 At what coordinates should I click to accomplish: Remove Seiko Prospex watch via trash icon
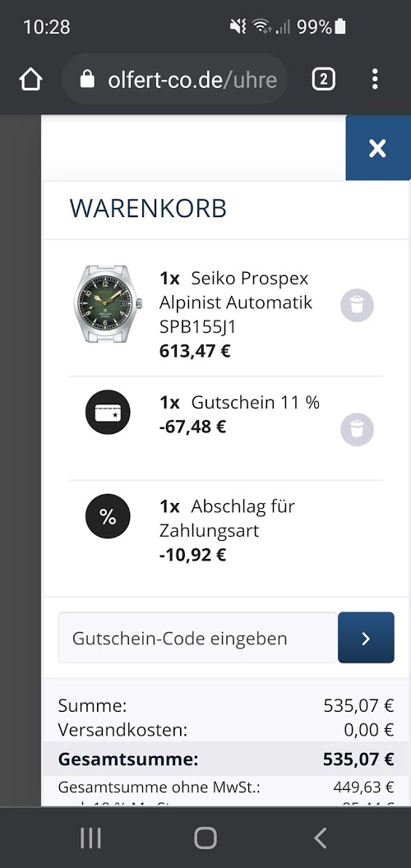(x=357, y=305)
